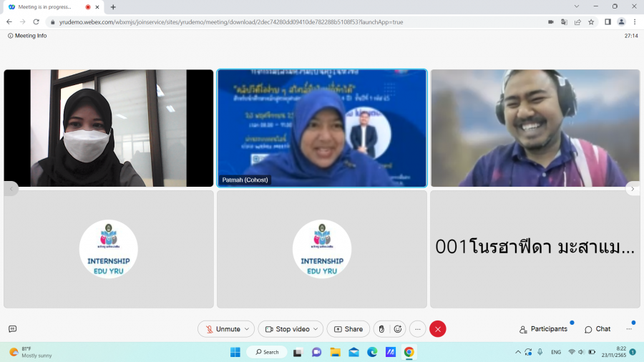Open Meeting Info
This screenshot has height=362, width=644.
click(x=27, y=36)
